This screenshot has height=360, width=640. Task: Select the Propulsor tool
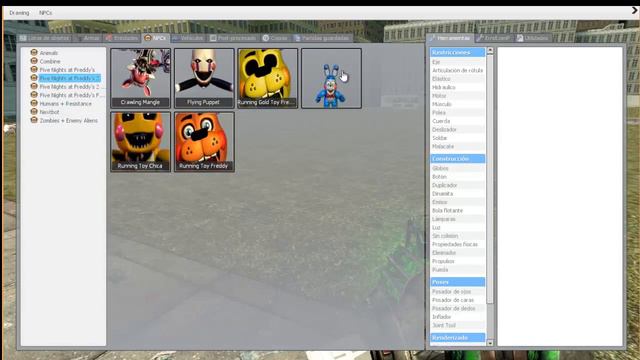pos(458,261)
